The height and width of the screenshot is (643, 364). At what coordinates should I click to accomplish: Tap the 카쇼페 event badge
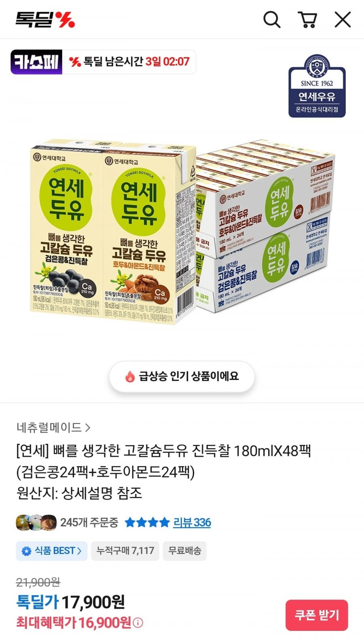pos(36,62)
